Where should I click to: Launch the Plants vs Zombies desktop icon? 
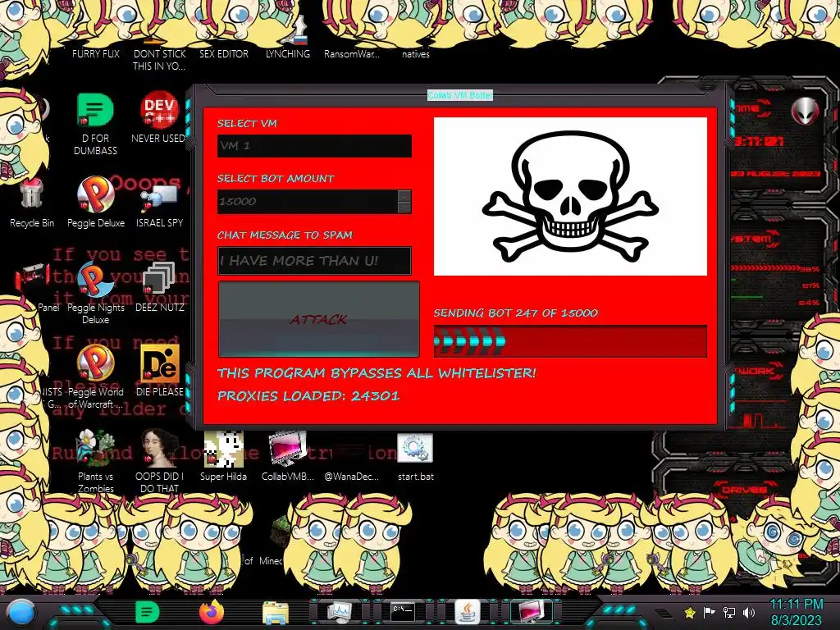tap(96, 461)
